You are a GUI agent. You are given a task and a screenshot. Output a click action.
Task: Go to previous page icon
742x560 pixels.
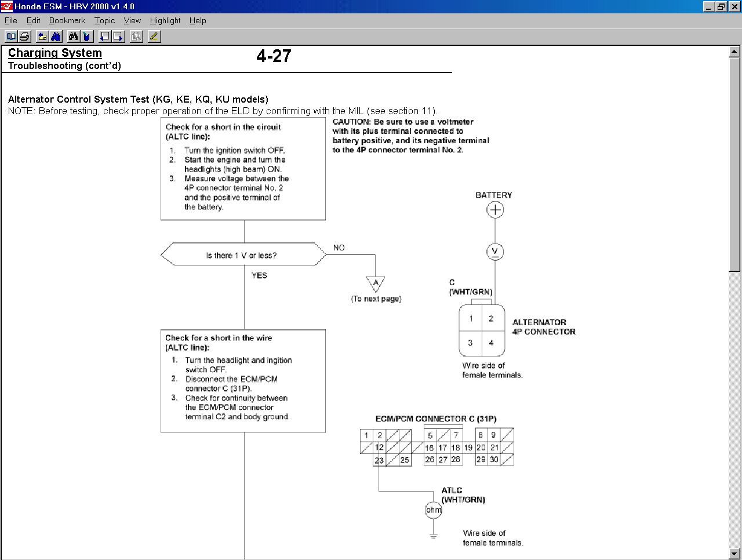[105, 37]
